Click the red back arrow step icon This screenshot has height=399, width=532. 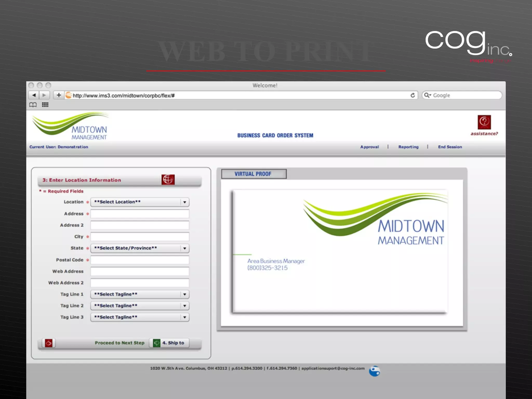49,343
